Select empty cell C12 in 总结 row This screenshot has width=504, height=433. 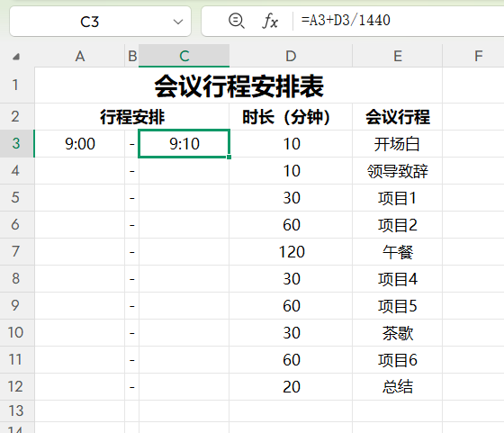[184, 387]
